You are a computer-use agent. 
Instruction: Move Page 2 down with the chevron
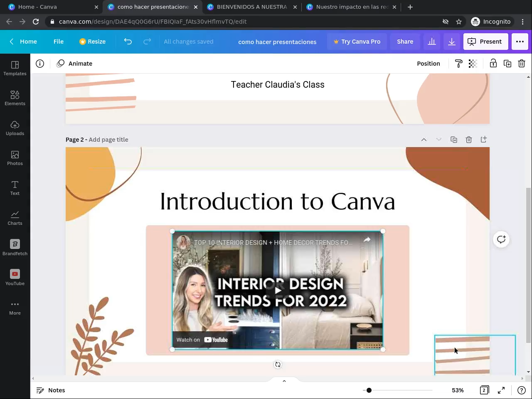tap(439, 140)
